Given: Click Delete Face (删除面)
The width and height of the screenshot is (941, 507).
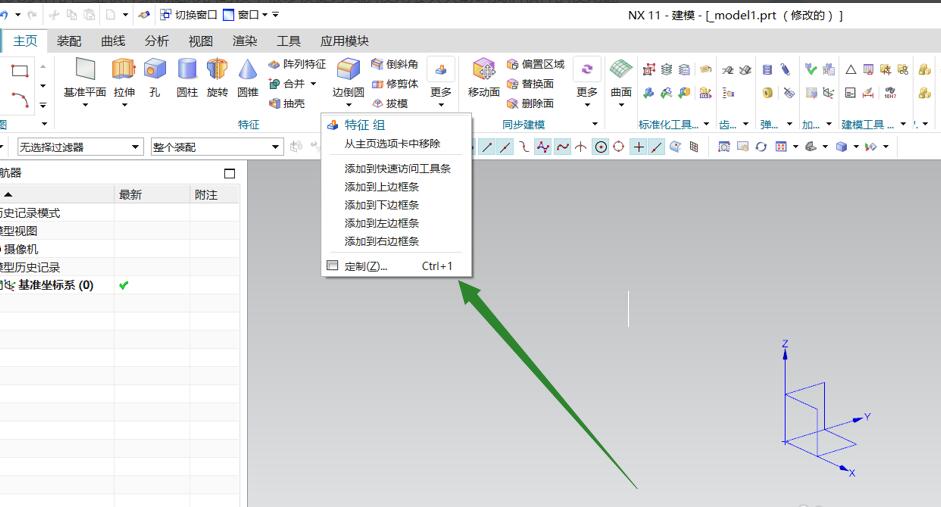Looking at the screenshot, I should click(x=530, y=103).
